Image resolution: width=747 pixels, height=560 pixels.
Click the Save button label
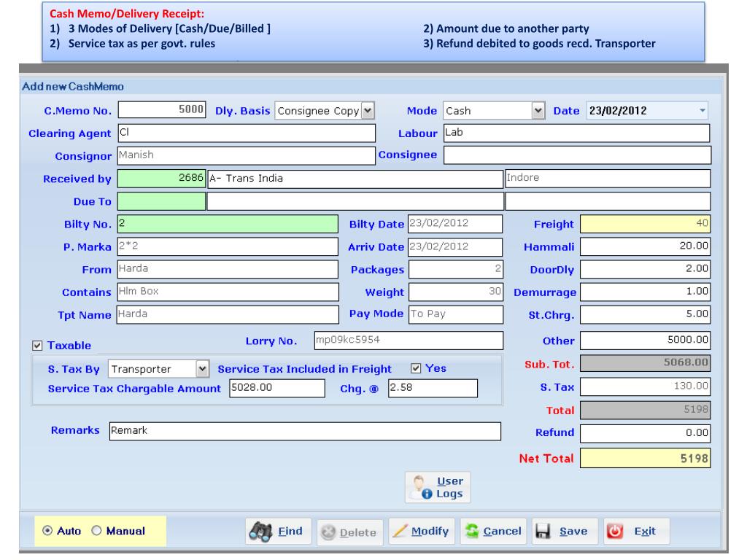click(x=573, y=531)
